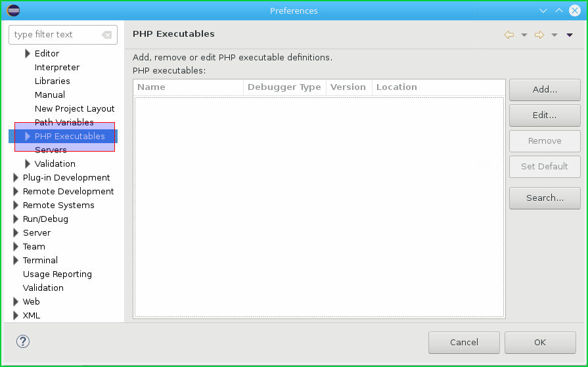Expand the XML category
The image size is (588, 367).
click(16, 316)
